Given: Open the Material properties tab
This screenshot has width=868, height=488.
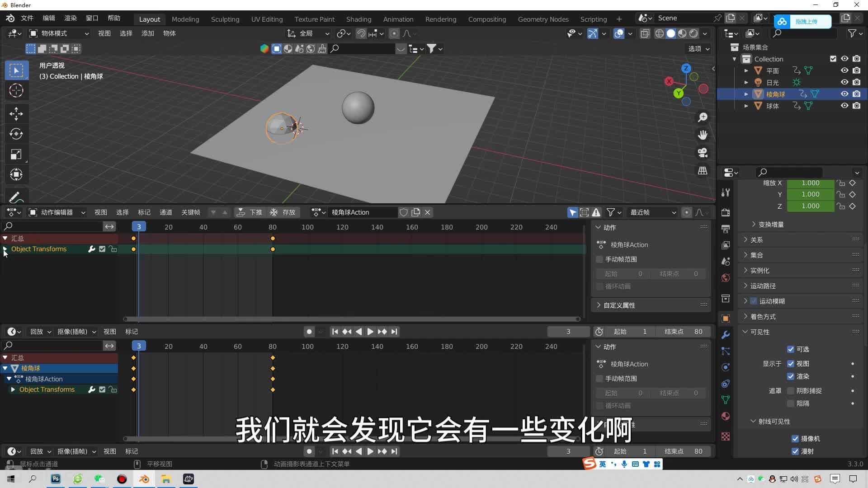Looking at the screenshot, I should click(x=726, y=416).
